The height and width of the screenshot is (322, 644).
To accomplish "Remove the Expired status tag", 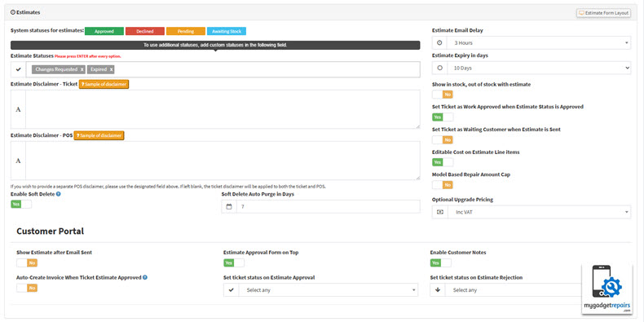I will point(112,70).
